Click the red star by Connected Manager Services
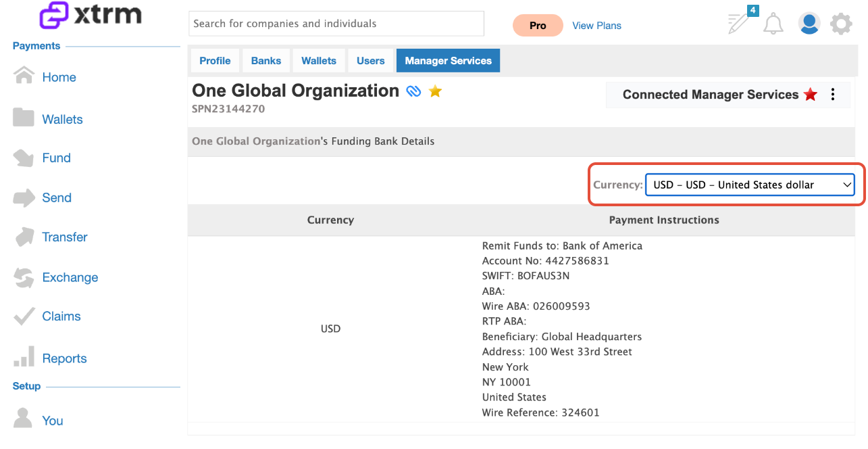This screenshot has height=449, width=868. click(811, 95)
